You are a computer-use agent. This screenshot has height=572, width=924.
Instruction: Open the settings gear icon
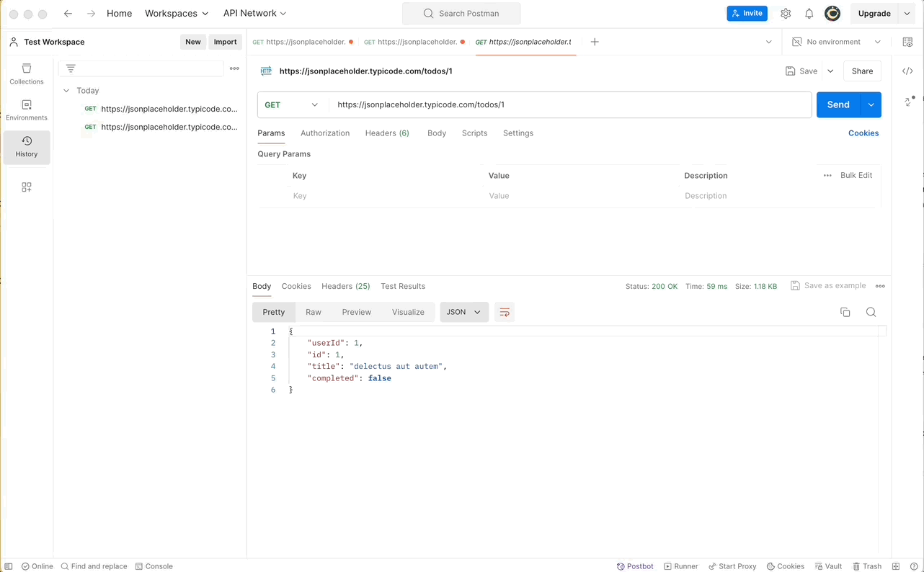click(x=786, y=14)
